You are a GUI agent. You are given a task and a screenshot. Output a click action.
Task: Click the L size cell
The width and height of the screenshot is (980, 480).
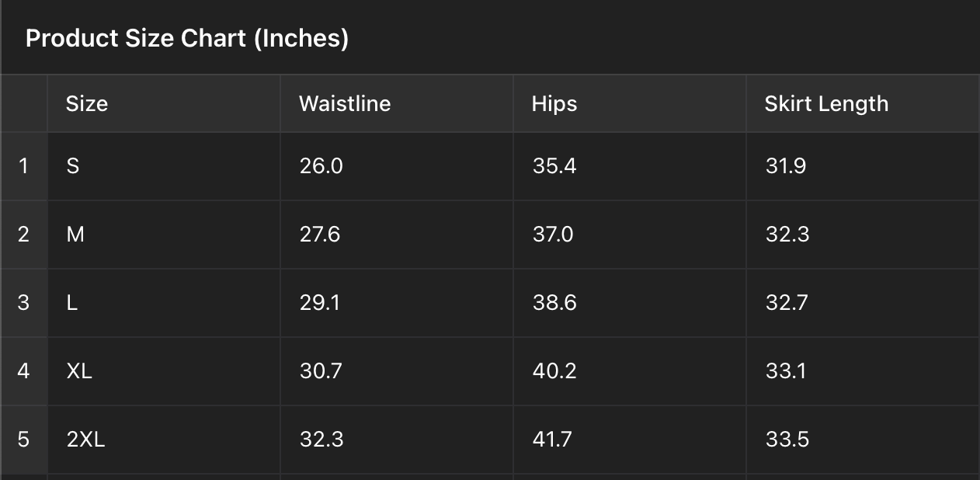[x=72, y=303]
